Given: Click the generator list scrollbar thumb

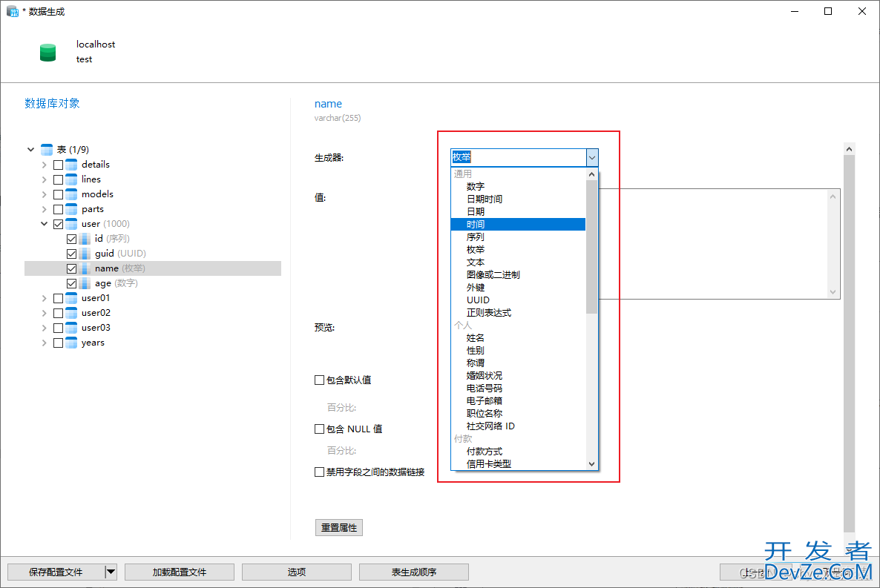Looking at the screenshot, I should coord(591,246).
